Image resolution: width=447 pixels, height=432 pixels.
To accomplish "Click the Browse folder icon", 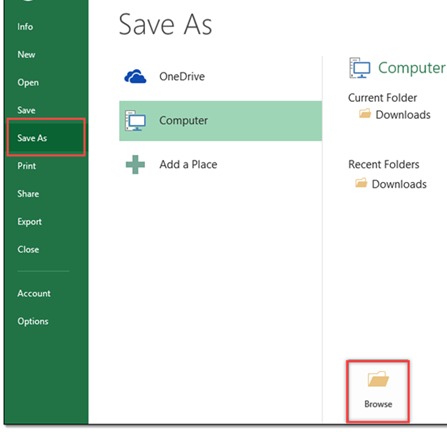I will 378,379.
